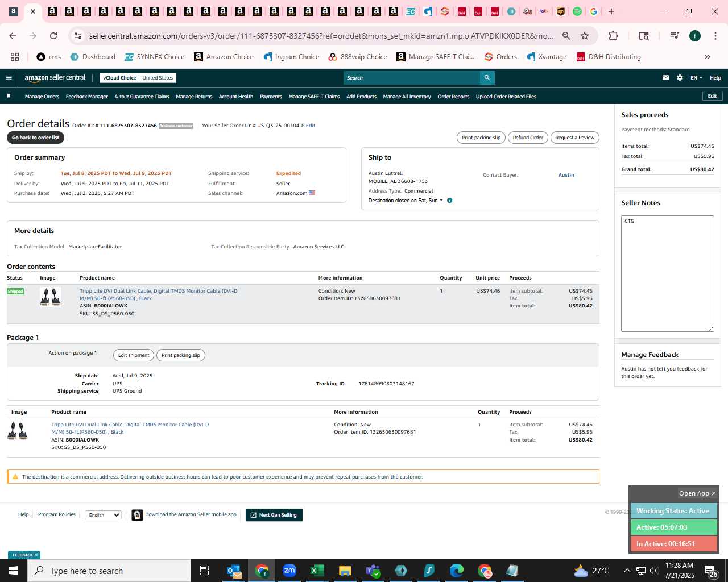The height and width of the screenshot is (582, 728).
Task: Bookmark this page with the star icon
Action: pos(584,36)
